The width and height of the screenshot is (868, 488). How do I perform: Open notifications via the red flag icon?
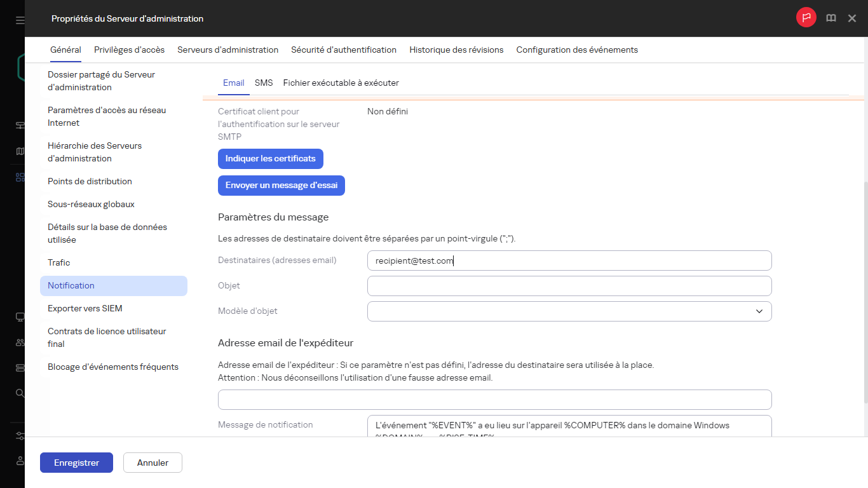pyautogui.click(x=806, y=18)
